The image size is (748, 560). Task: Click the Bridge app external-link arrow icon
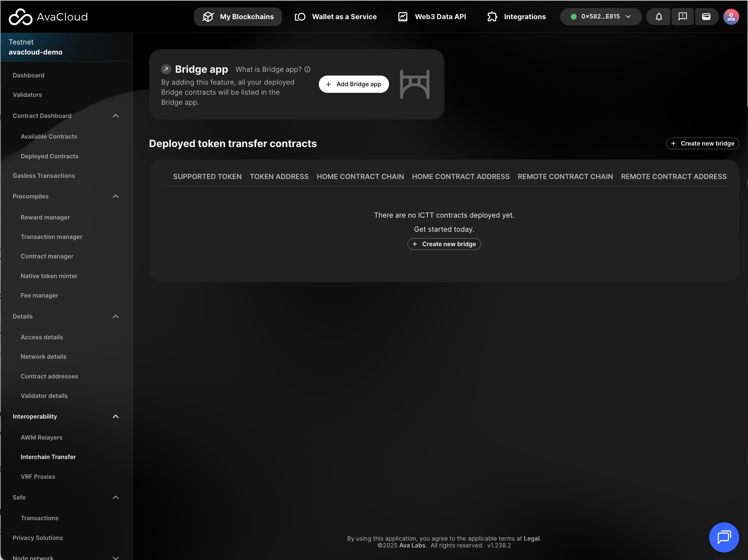coord(166,69)
